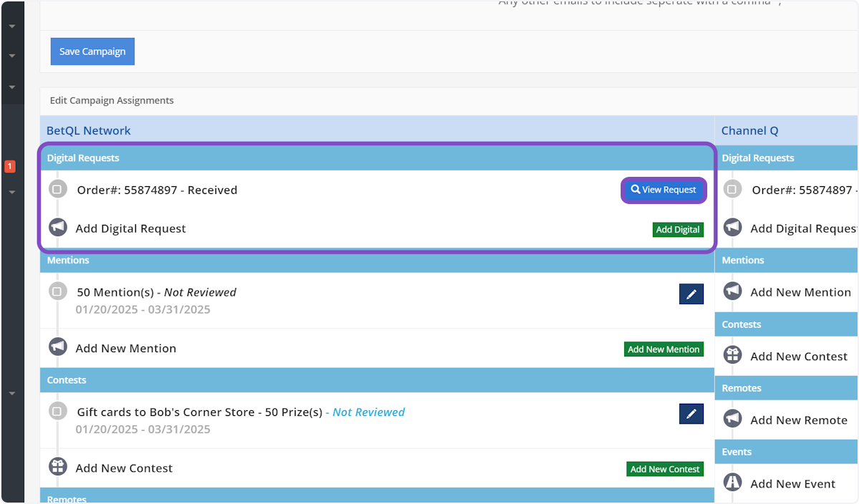This screenshot has height=504, width=859.
Task: Edit the Bob's Corner Store contest via the pencil icon
Action: pyautogui.click(x=691, y=414)
